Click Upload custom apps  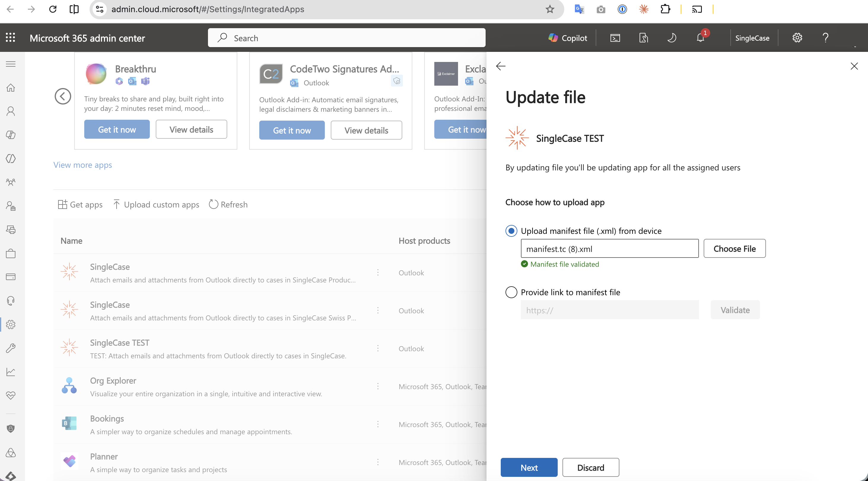(156, 205)
